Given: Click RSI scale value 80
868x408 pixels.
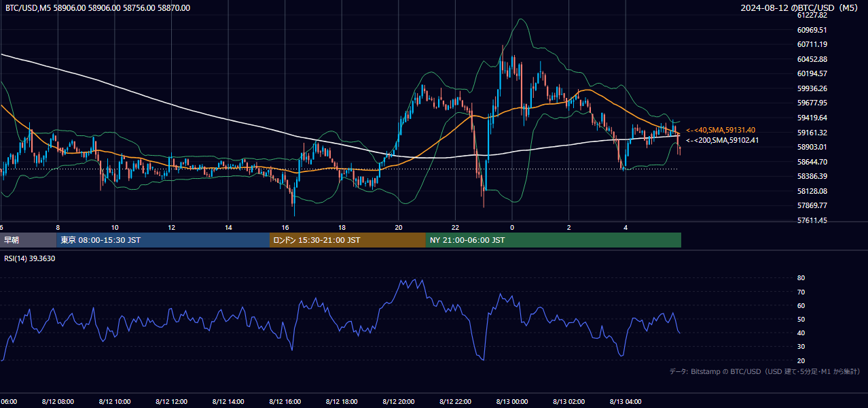Looking at the screenshot, I should coord(801,278).
